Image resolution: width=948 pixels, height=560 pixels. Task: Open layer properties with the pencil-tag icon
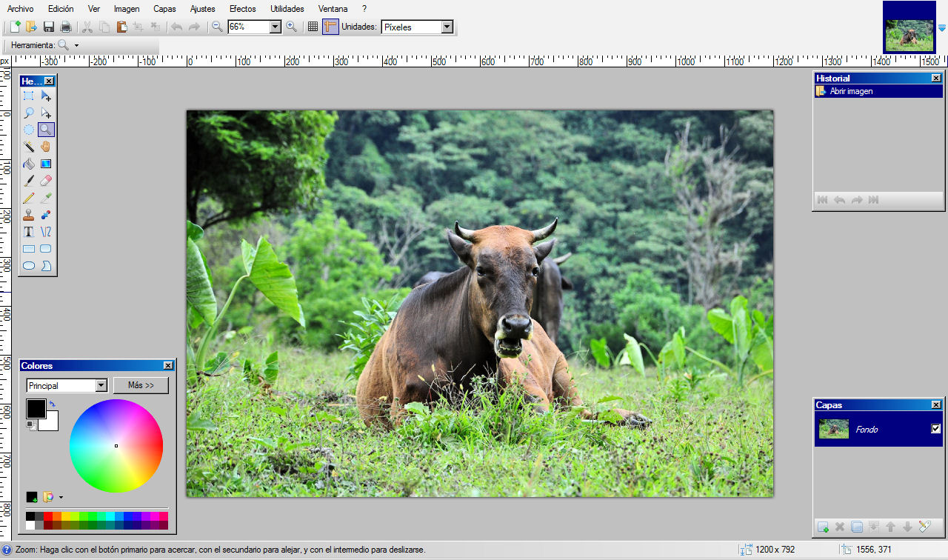(924, 527)
